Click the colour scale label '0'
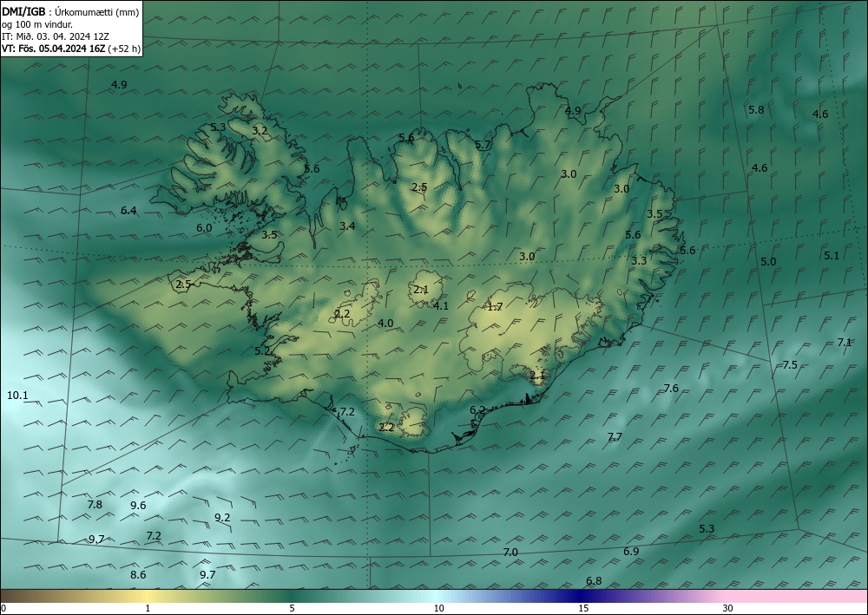 (3, 609)
